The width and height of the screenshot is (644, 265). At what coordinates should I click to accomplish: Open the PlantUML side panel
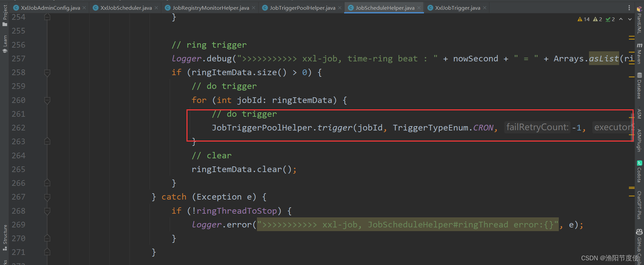click(x=639, y=20)
